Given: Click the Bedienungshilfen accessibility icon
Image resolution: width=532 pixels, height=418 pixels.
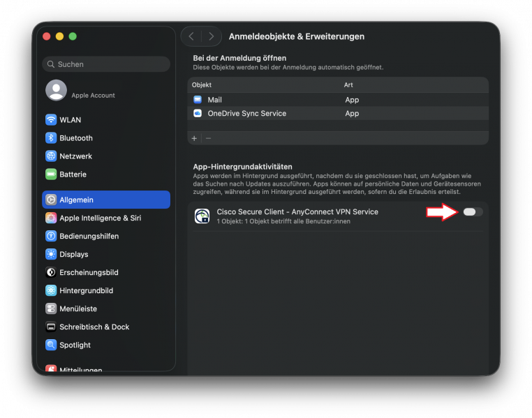Looking at the screenshot, I should point(51,236).
